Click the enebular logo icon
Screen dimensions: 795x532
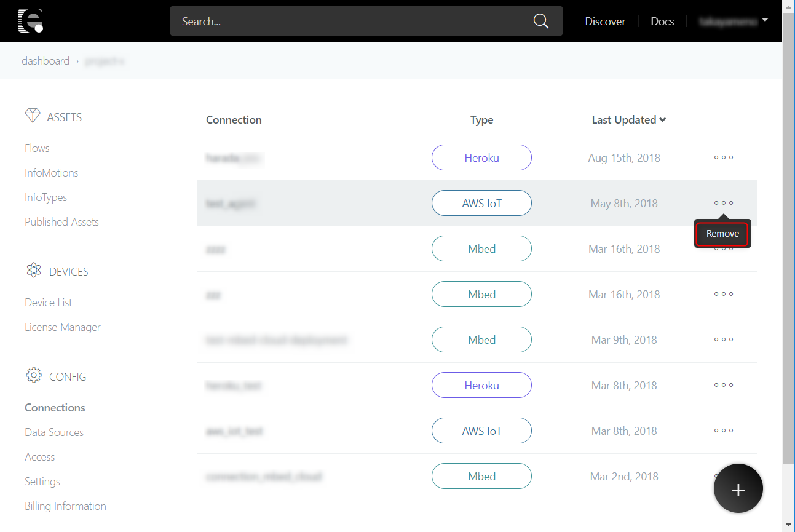(30, 21)
